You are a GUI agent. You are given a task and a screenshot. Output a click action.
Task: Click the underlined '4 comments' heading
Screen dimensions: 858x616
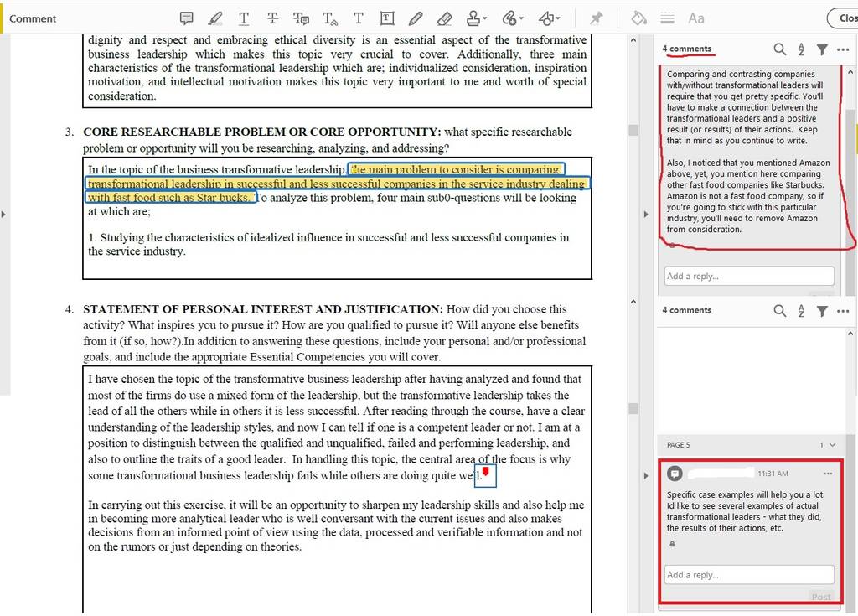pyautogui.click(x=687, y=49)
